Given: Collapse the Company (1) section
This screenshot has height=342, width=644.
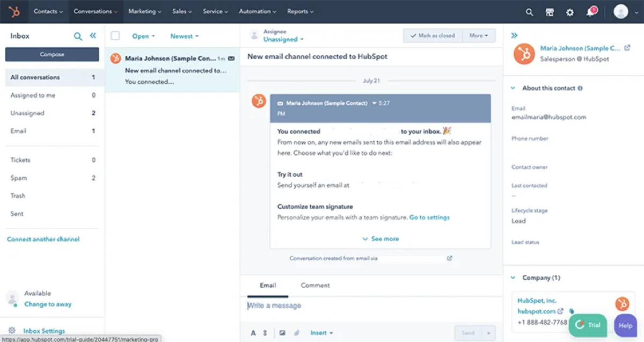Looking at the screenshot, I should (x=513, y=278).
